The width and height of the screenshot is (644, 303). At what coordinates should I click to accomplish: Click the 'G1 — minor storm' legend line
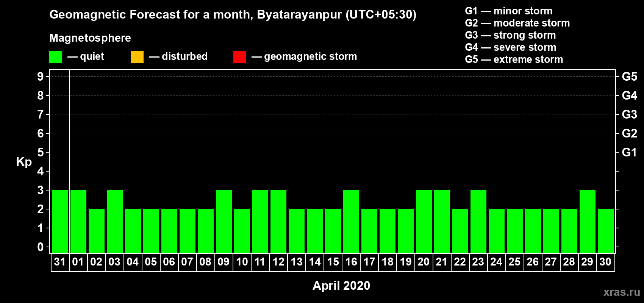click(509, 11)
